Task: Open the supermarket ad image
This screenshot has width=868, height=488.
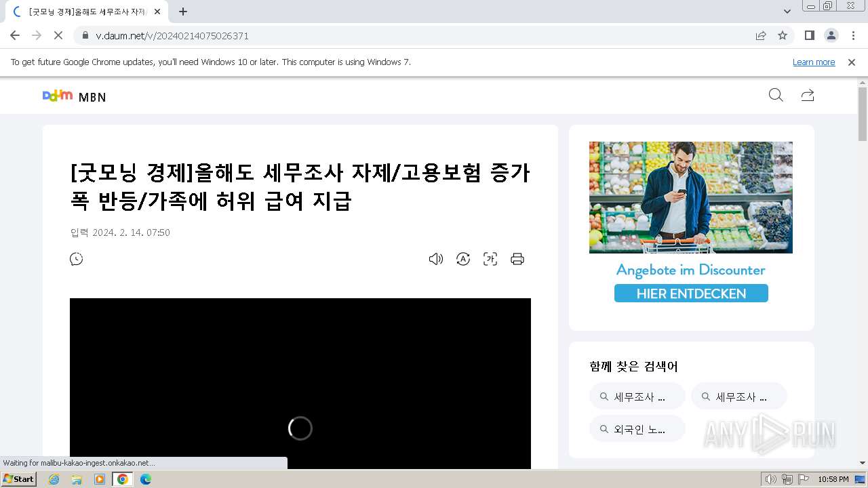Action: (691, 197)
